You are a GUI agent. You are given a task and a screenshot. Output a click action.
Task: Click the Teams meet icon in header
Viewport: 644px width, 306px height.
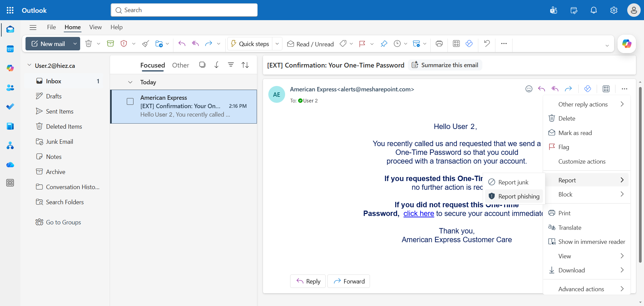pyautogui.click(x=553, y=10)
